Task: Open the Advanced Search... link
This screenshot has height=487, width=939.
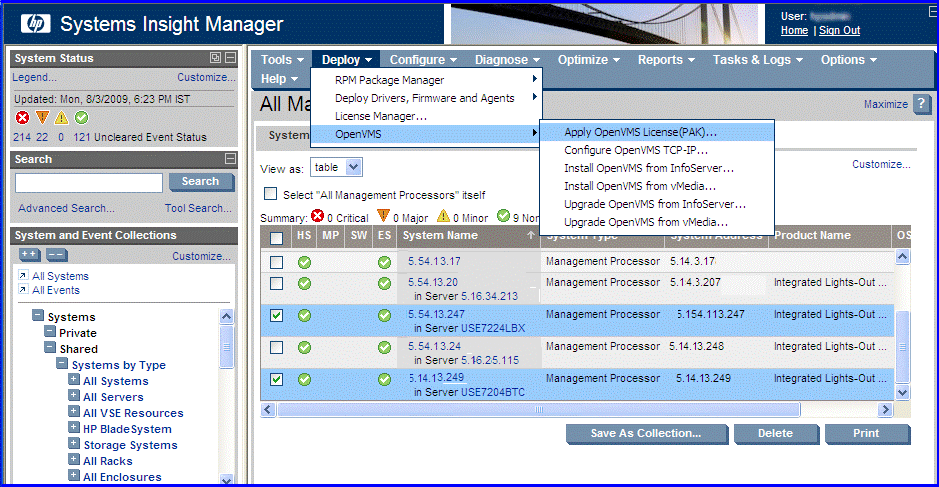Action: click(66, 208)
